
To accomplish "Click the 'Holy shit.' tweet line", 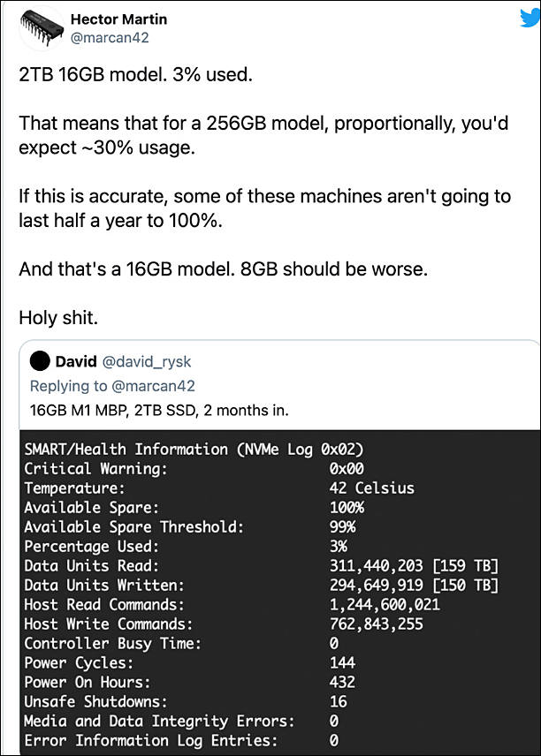I will click(x=58, y=318).
